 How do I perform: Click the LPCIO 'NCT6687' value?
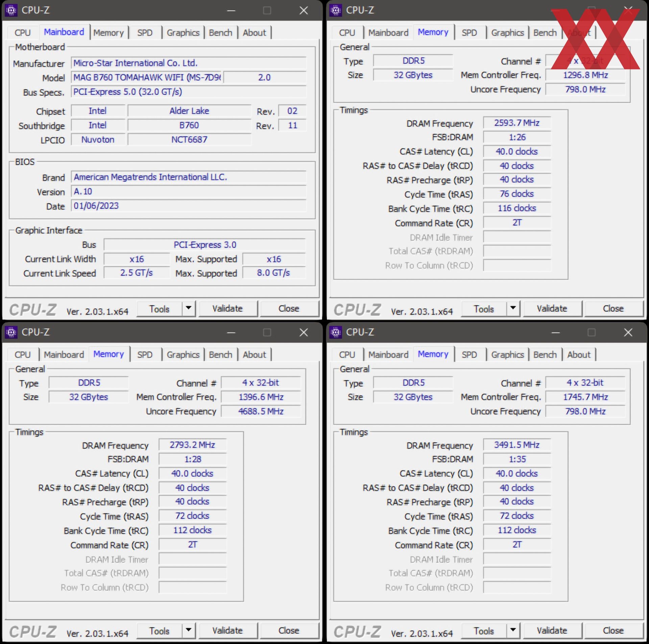coord(189,140)
